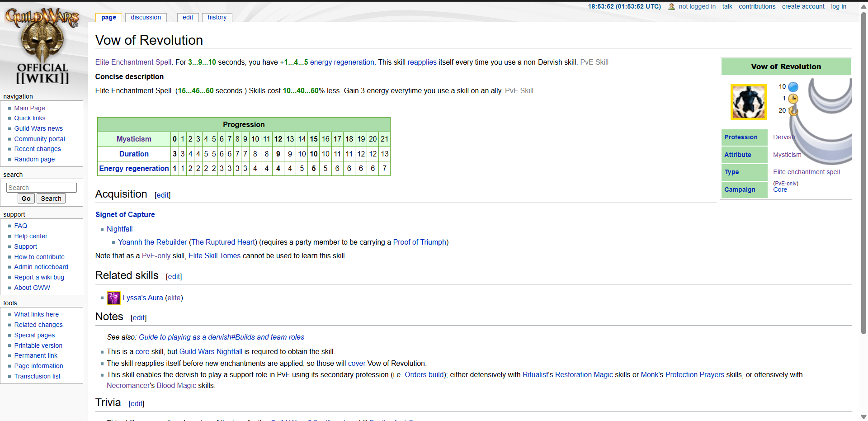Click the Guild Wars Official Wiki logo
The width and height of the screenshot is (868, 421).
tap(42, 46)
